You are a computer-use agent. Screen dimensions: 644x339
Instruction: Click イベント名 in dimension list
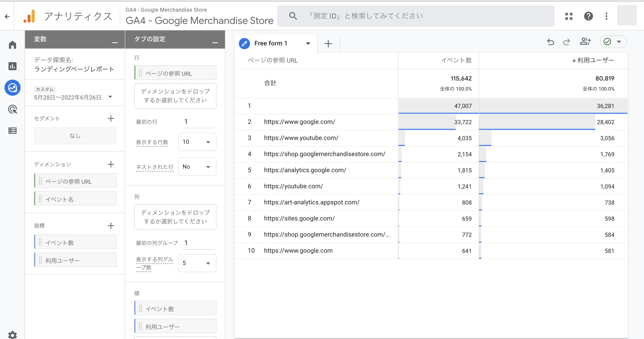coord(75,199)
